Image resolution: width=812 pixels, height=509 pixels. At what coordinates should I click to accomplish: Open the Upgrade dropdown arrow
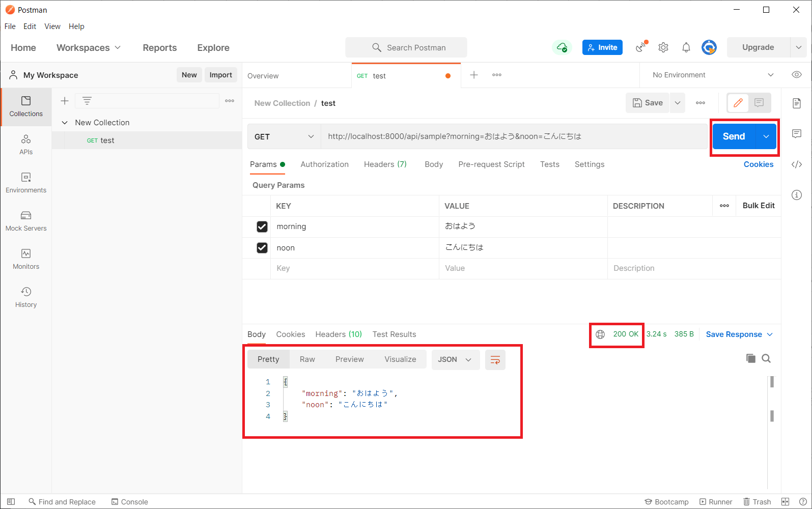click(798, 47)
